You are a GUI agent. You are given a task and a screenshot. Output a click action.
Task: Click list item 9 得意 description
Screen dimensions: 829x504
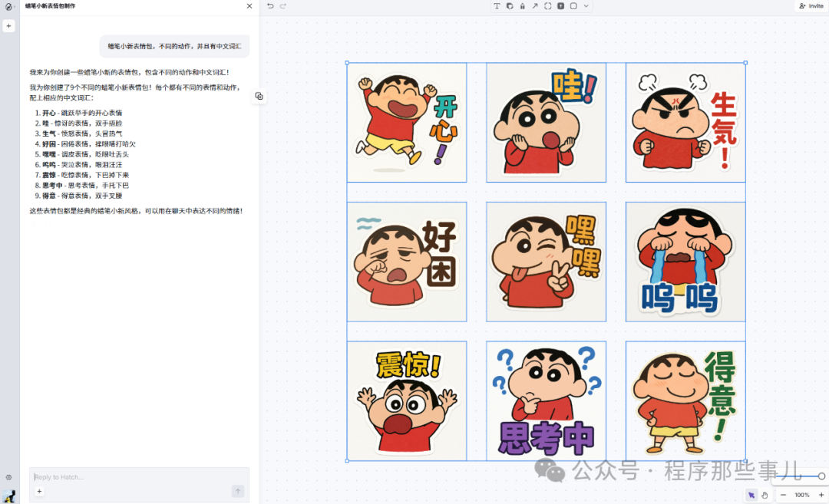(82, 196)
